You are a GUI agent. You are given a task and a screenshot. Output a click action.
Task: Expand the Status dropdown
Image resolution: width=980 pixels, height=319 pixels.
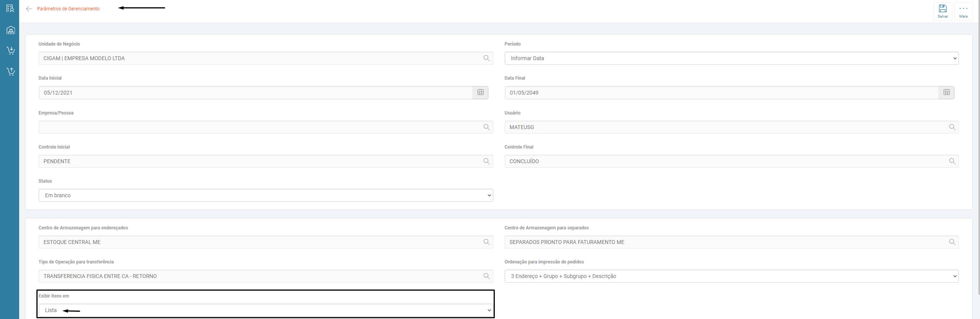266,195
